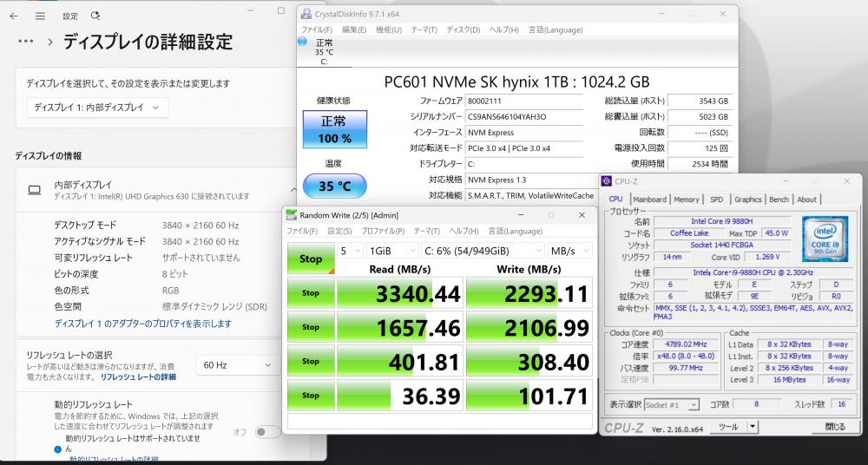
Task: Click the serial number CS9AN5646104YAH3O field
Action: coord(524,117)
